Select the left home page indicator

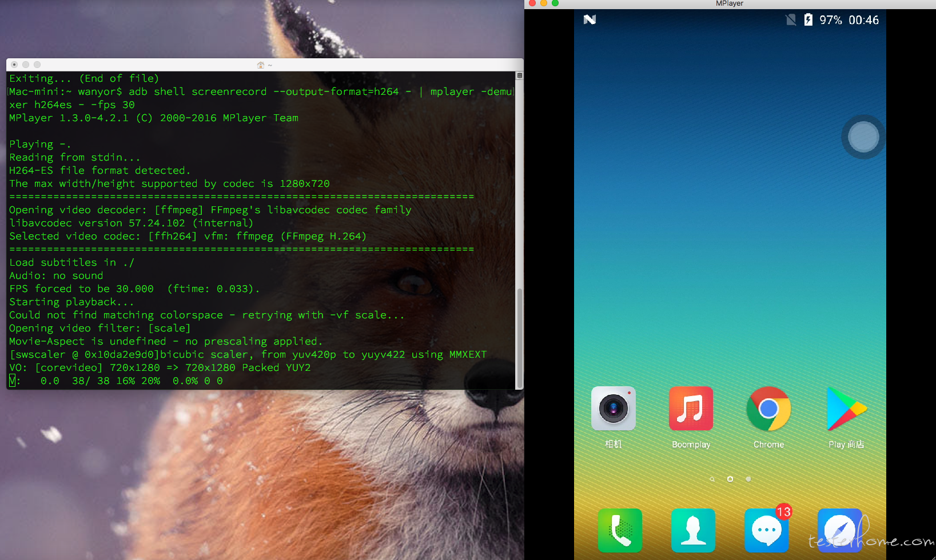click(712, 479)
